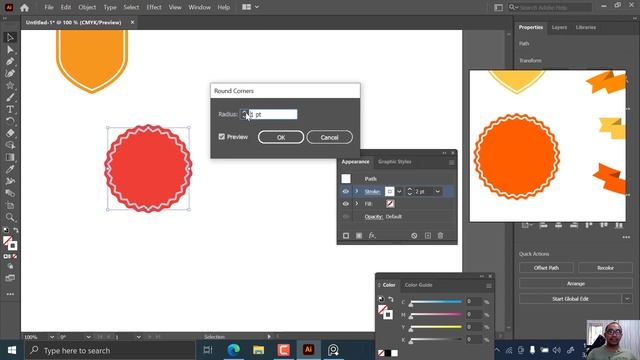Toggle visibility eye of Stroke row
The image size is (640, 360).
tap(346, 191)
